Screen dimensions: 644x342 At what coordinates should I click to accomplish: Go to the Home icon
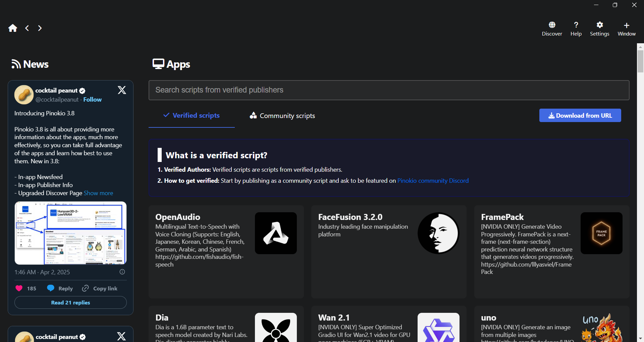(x=13, y=28)
